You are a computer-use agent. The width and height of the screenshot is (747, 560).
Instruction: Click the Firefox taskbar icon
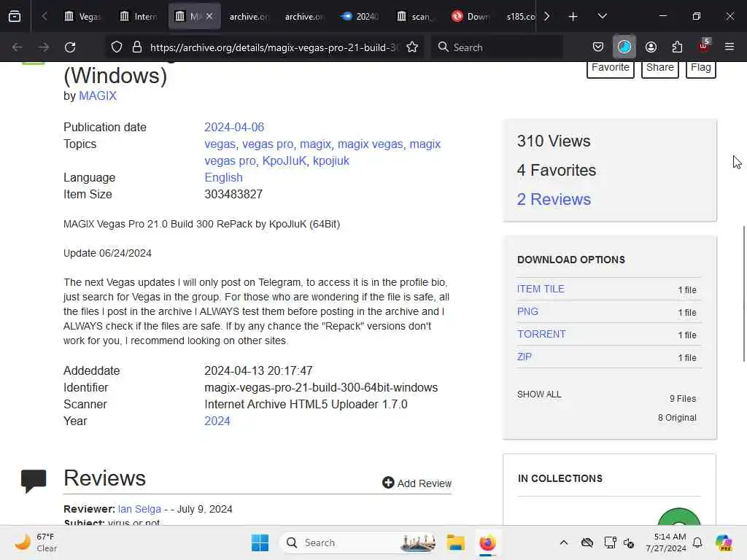click(487, 542)
